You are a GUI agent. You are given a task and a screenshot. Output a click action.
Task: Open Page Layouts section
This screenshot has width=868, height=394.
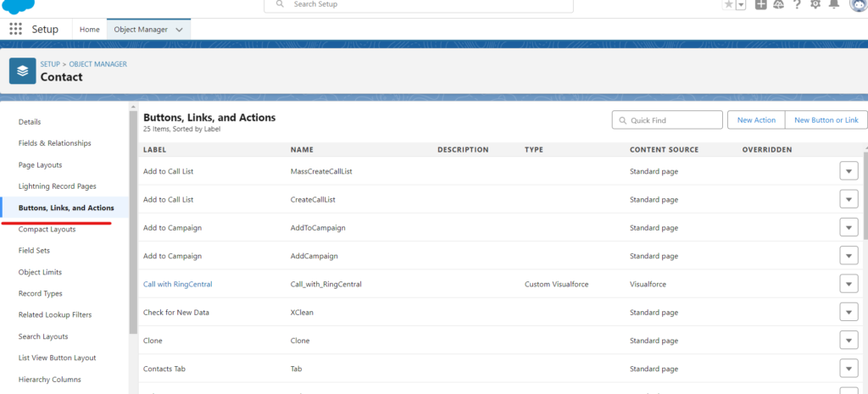click(x=41, y=165)
